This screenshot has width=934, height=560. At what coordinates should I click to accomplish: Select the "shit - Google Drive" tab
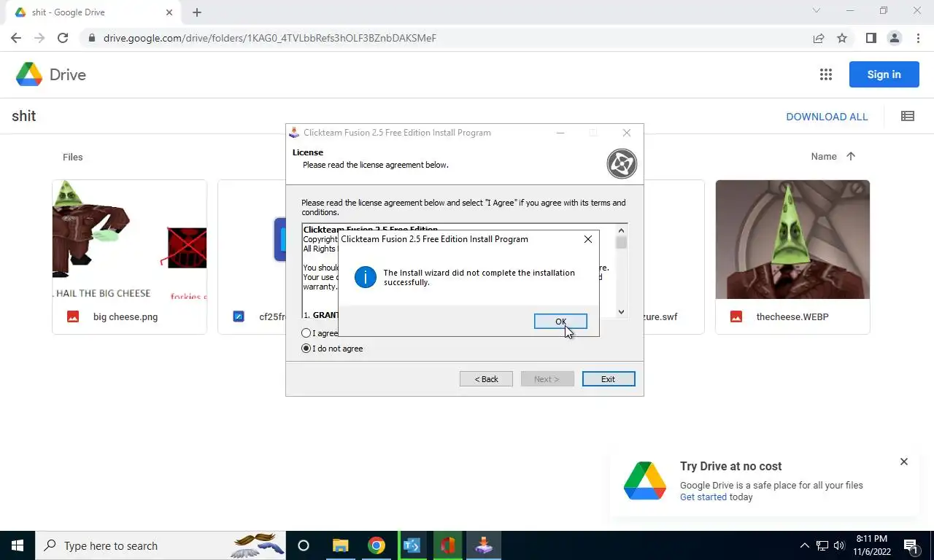(93, 12)
